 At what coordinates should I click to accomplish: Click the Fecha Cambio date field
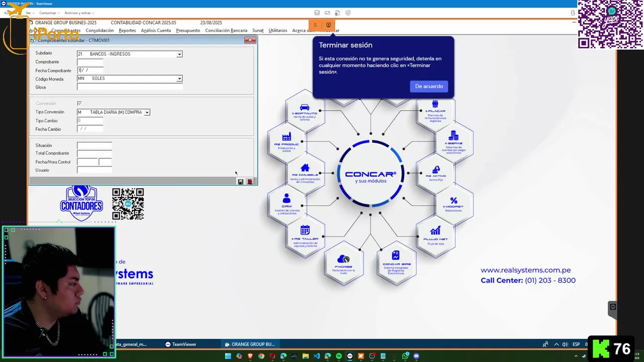(x=90, y=129)
